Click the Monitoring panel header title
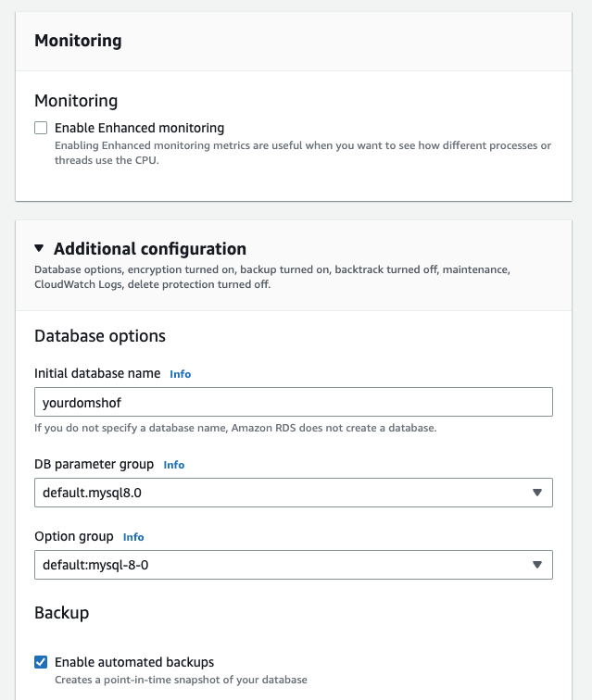 tap(78, 41)
